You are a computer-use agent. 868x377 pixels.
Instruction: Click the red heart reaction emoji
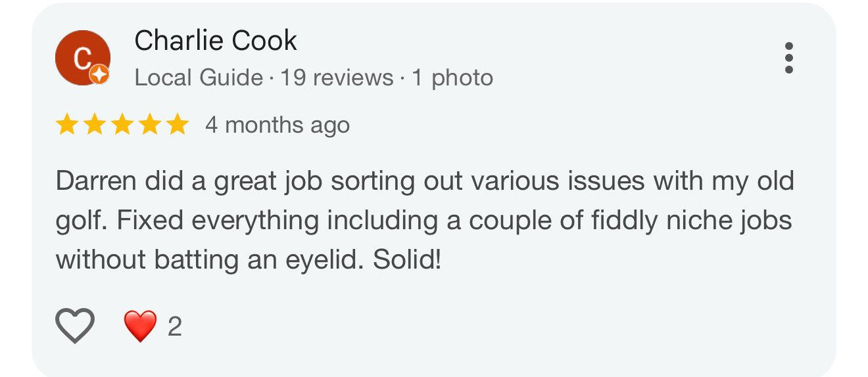pyautogui.click(x=140, y=326)
